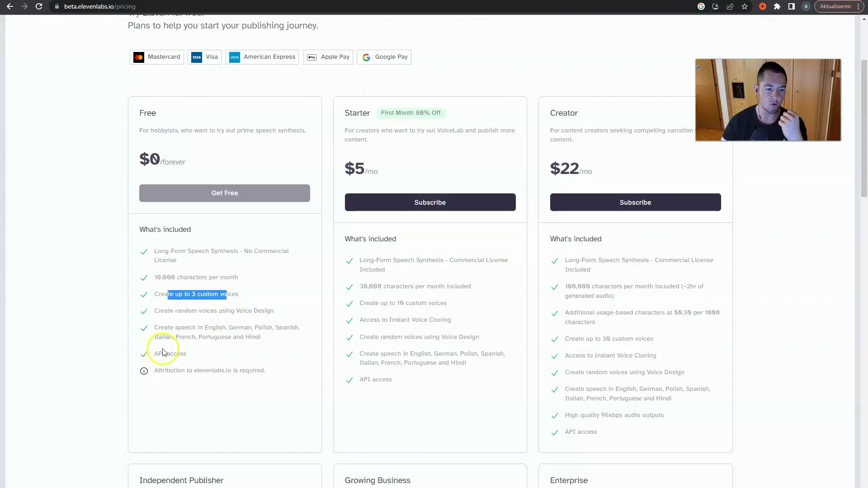The width and height of the screenshot is (868, 488).
Task: Click the Google Pay icon
Action: click(x=366, y=56)
